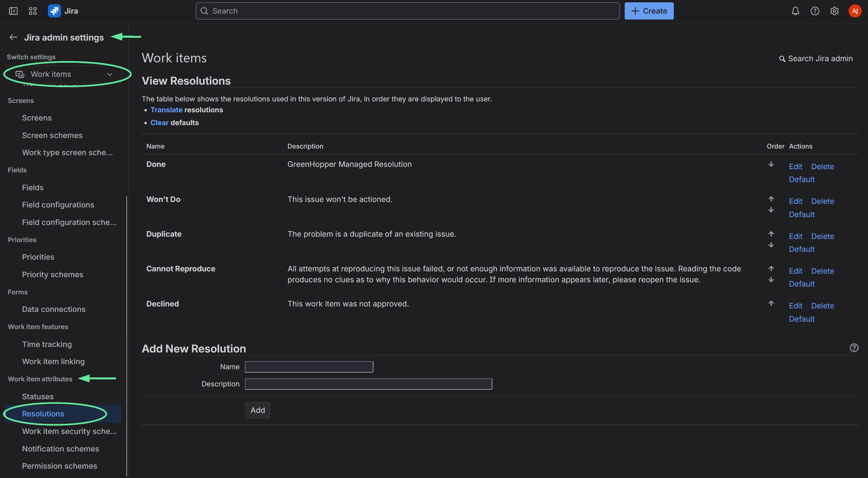Viewport: 868px width, 478px height.
Task: Click back arrow beside Jira admin settings
Action: (13, 37)
